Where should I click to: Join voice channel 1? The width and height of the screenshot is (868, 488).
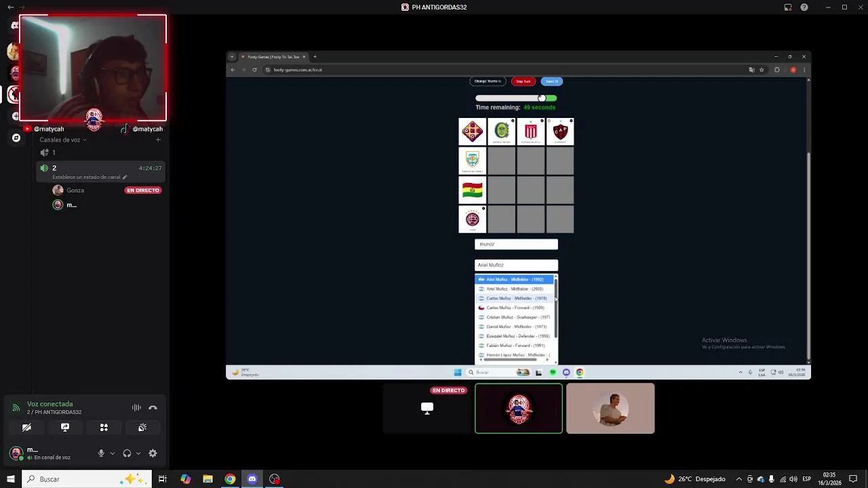coord(102,152)
